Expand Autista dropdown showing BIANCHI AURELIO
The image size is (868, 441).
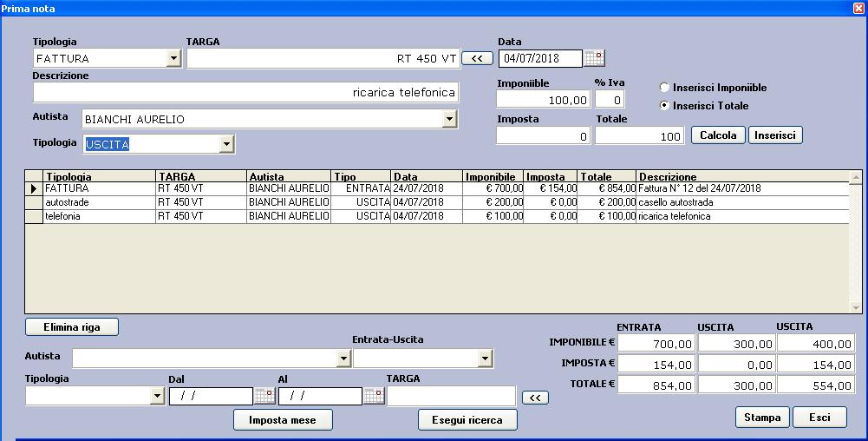[449, 119]
